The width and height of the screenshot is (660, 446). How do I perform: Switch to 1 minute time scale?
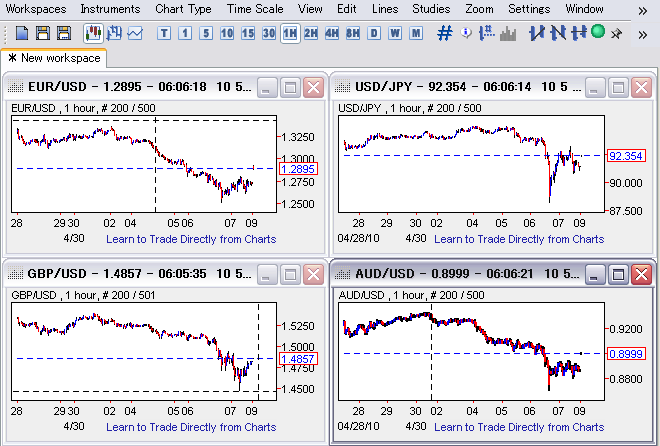tap(185, 33)
